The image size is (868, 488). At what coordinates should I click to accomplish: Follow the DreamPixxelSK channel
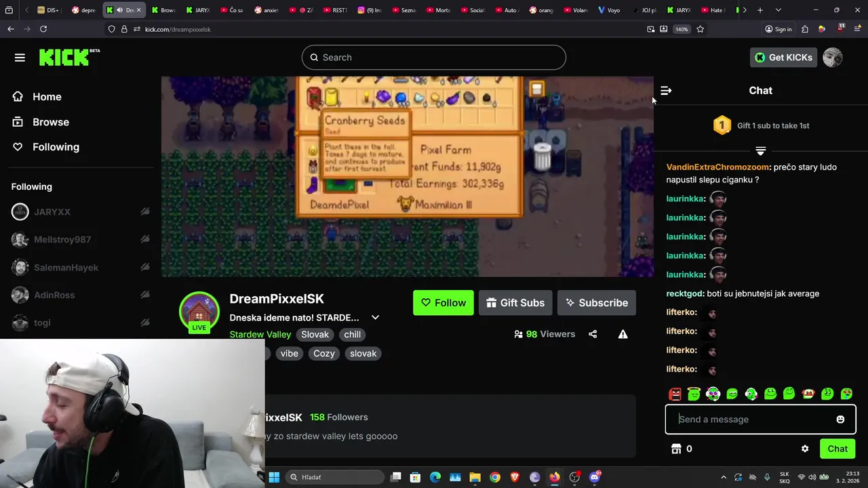(x=443, y=303)
